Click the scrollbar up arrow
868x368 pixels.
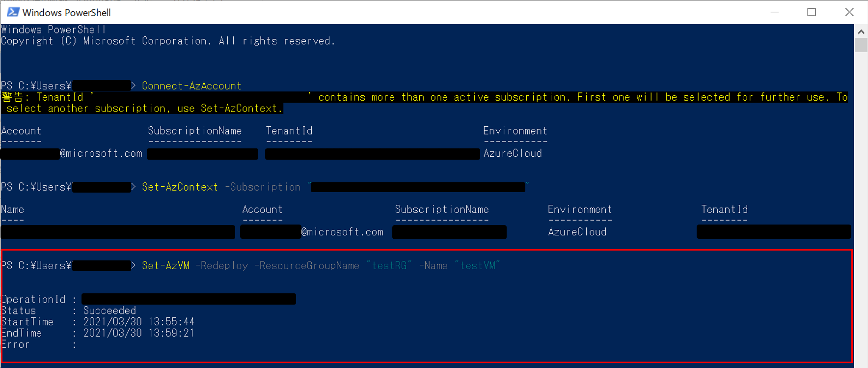coord(861,32)
